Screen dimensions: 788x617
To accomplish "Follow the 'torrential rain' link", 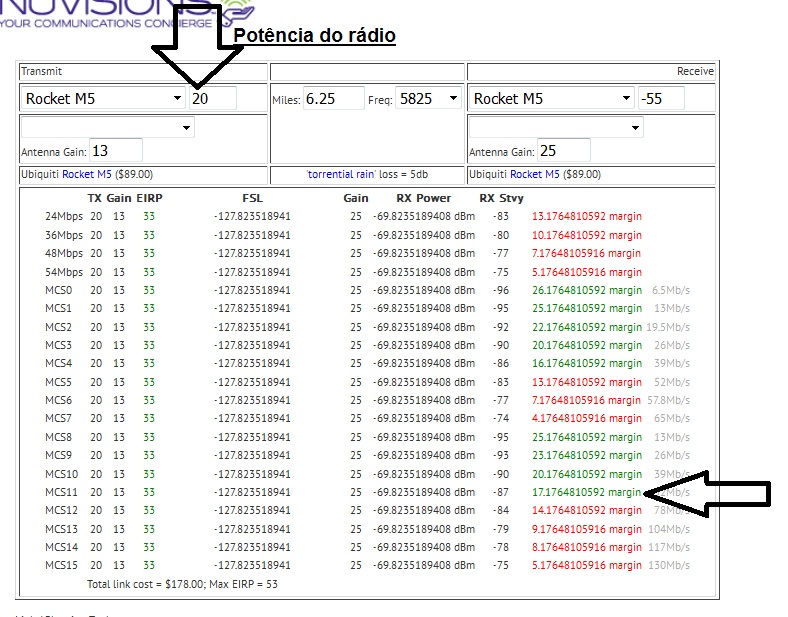I will (341, 174).
